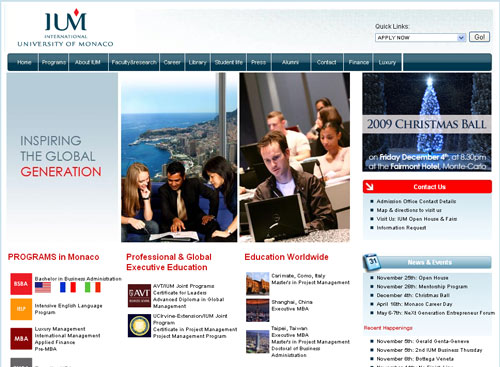500x367 pixels.
Task: Click the orange IELP program icon
Action: coord(21,309)
